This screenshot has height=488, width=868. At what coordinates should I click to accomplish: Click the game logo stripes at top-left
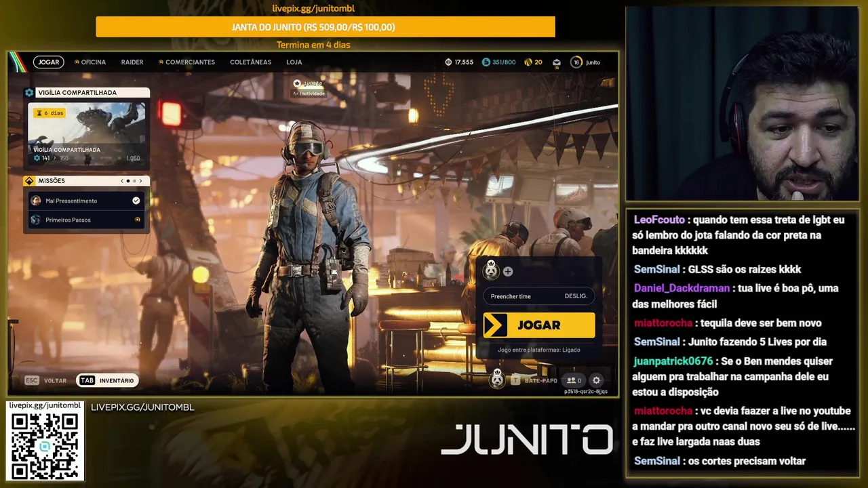point(19,62)
